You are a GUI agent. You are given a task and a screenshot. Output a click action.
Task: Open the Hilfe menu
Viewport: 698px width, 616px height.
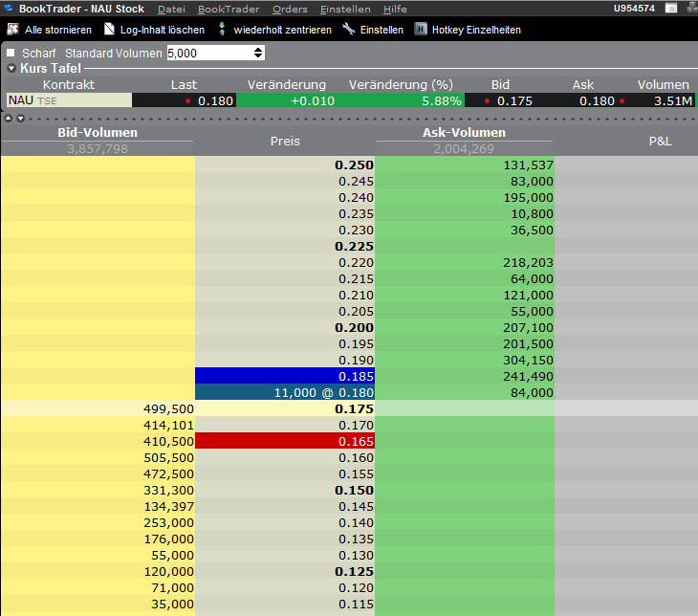pos(395,9)
